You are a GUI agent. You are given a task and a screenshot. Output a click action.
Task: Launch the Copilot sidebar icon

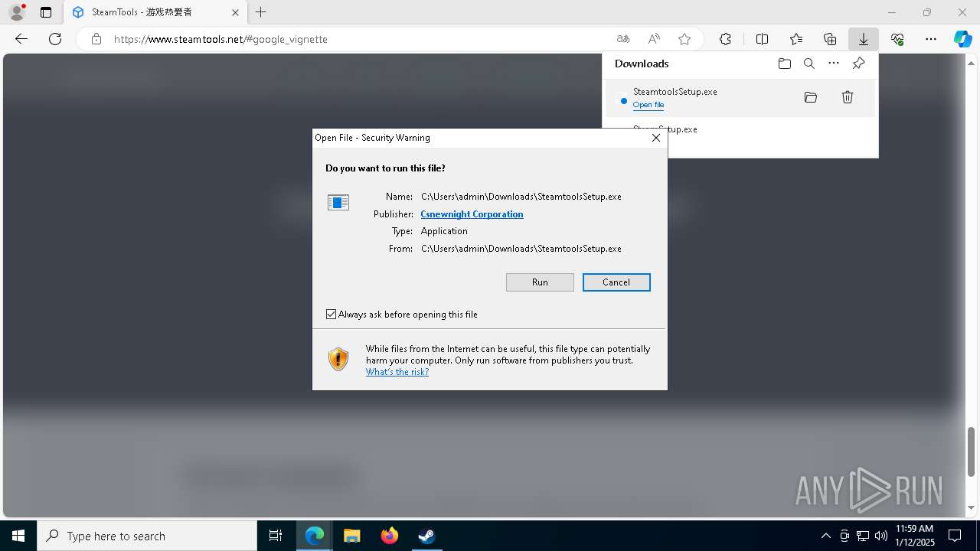coord(963,39)
